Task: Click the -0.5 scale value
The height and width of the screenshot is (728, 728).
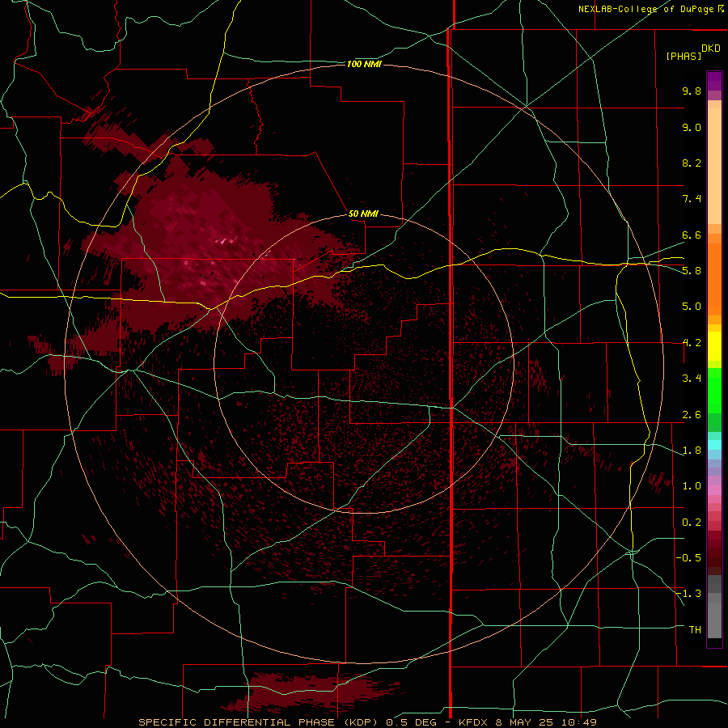Action: click(x=688, y=558)
